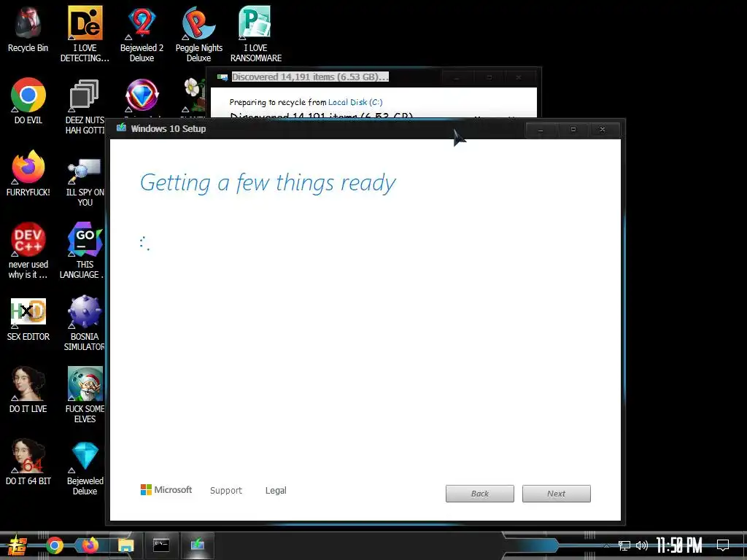
Task: Close the Discovered items recycle dialog
Action: (x=519, y=77)
